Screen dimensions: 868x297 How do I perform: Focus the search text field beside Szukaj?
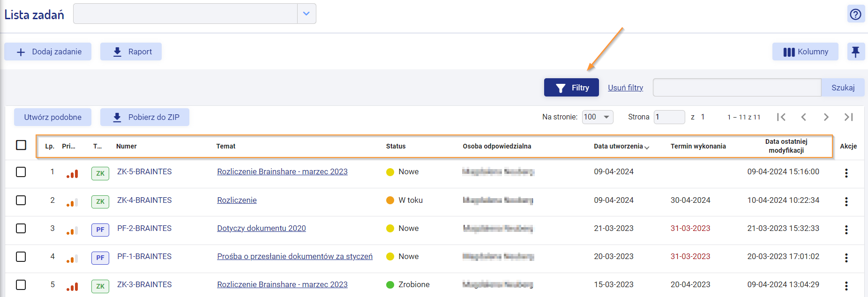[x=737, y=88]
